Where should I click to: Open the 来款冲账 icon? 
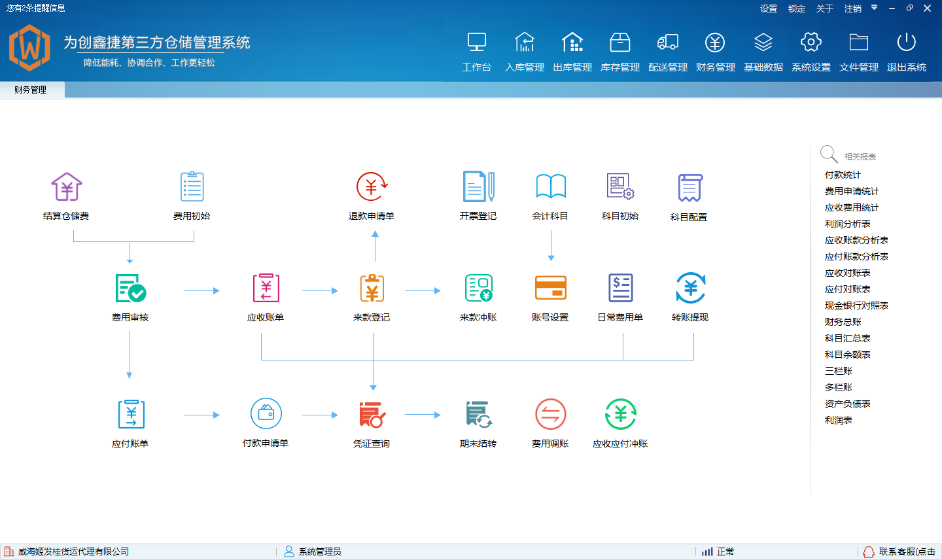pyautogui.click(x=478, y=288)
